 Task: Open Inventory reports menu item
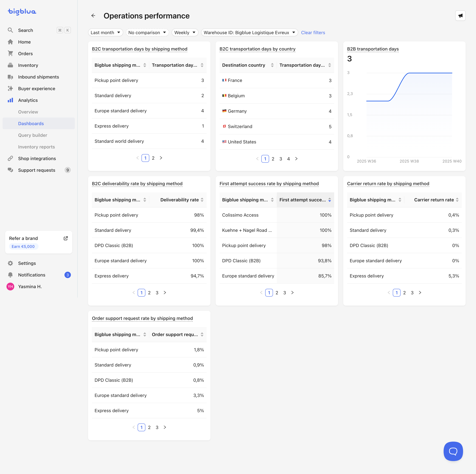pos(36,147)
